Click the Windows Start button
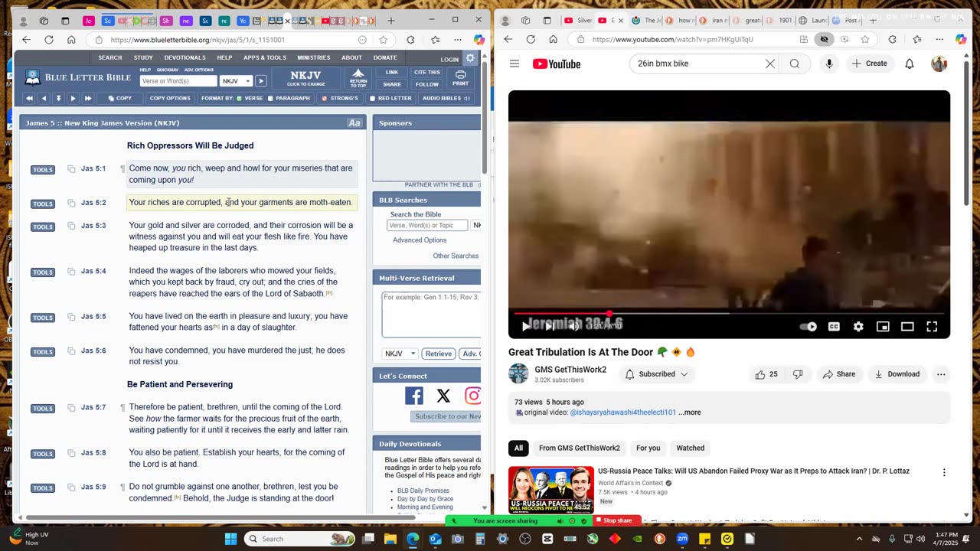Image resolution: width=980 pixels, height=551 pixels. 230,539
